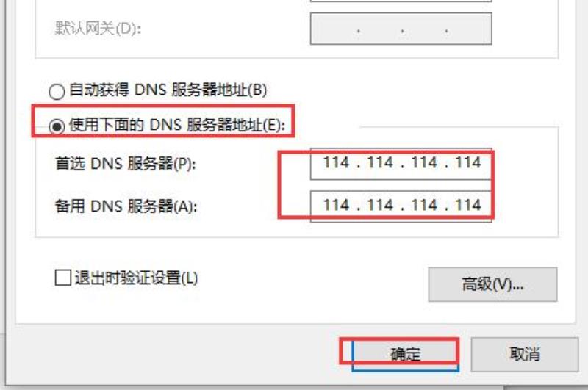Choose 使用下面的 DNS 服务器地址 radio button

pyautogui.click(x=57, y=126)
